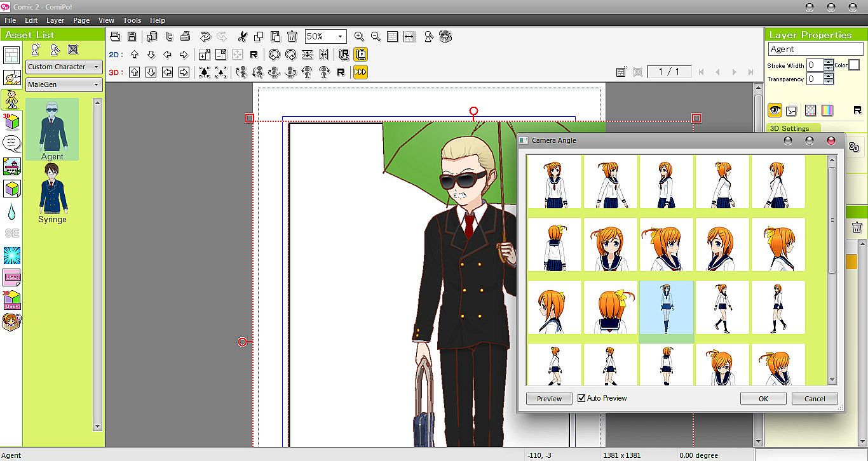This screenshot has width=868, height=461.
Task: Click Cancel in Camera Angle dialog
Action: [815, 399]
